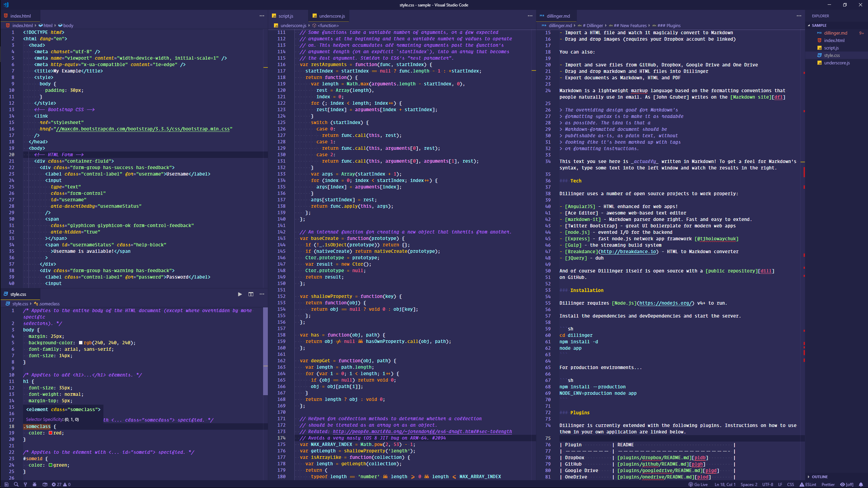Open source control branch icon
868x488 pixels.
point(25,485)
